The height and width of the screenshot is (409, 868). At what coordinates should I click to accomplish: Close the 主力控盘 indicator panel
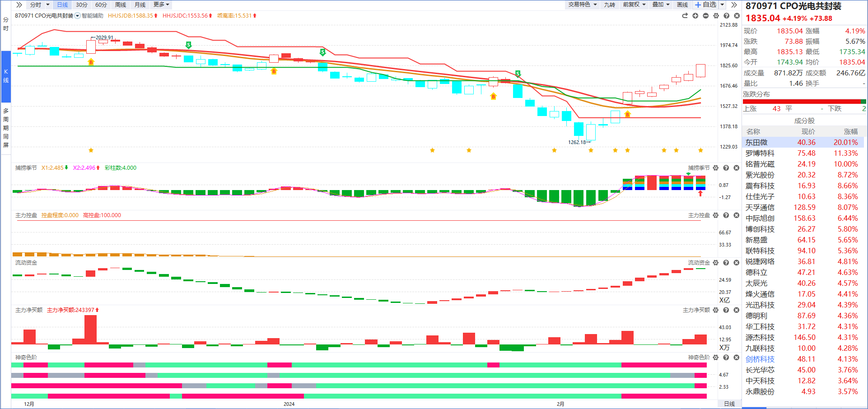pos(737,215)
